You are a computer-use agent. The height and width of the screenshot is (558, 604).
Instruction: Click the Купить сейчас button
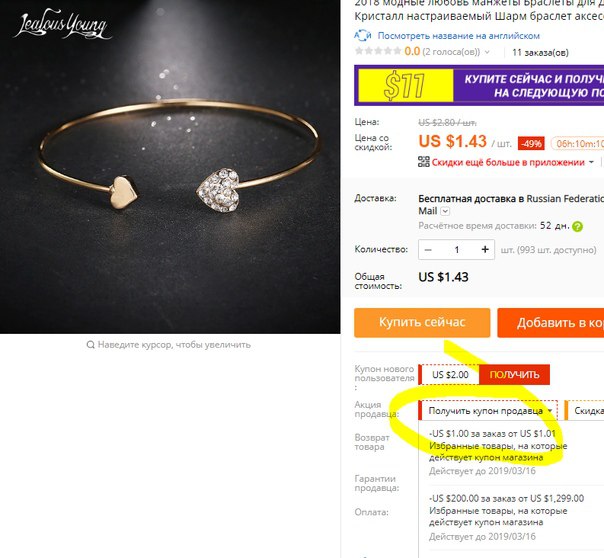click(x=422, y=323)
